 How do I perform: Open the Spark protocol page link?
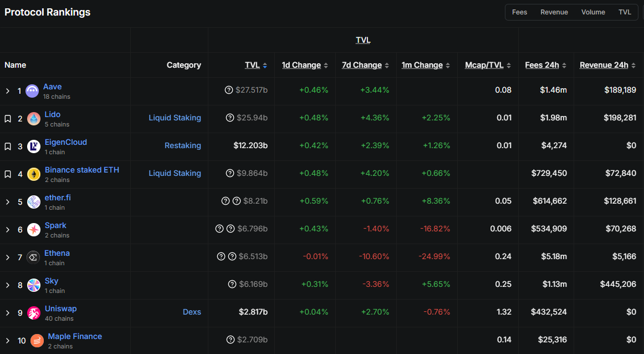click(55, 225)
